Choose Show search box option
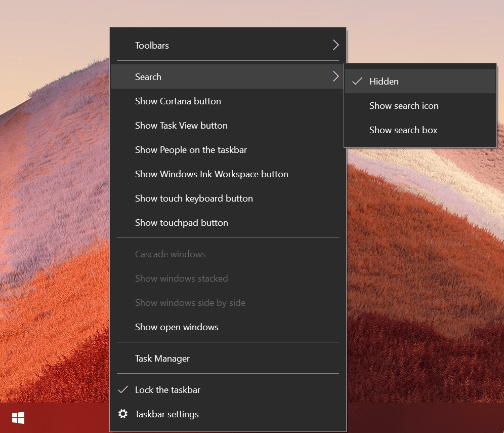 (403, 130)
